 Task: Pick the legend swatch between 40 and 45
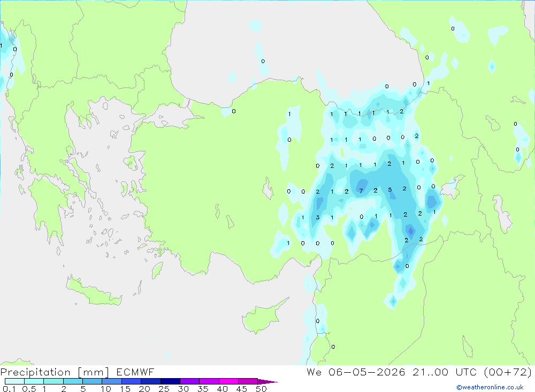coord(228,381)
